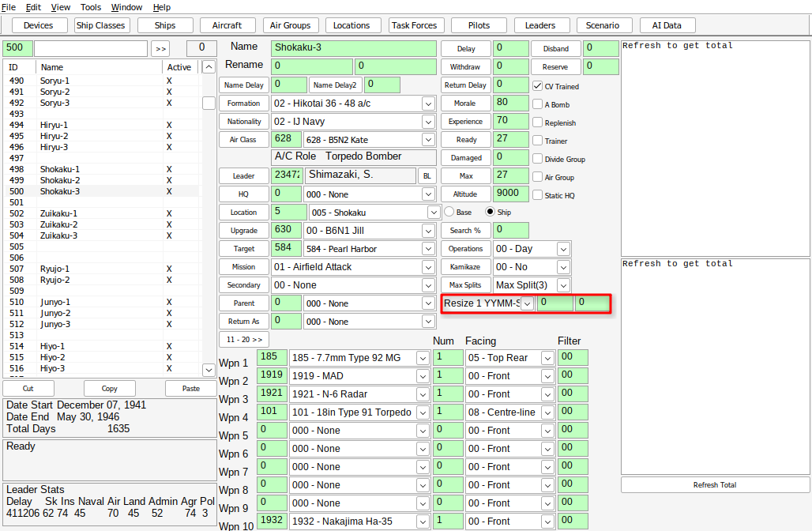
Task: Open the Window menu
Action: point(127,7)
